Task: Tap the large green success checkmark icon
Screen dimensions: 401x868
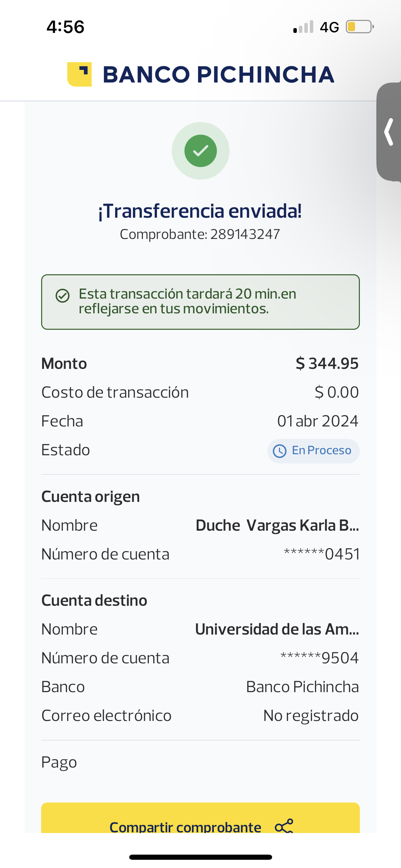Action: 200,151
